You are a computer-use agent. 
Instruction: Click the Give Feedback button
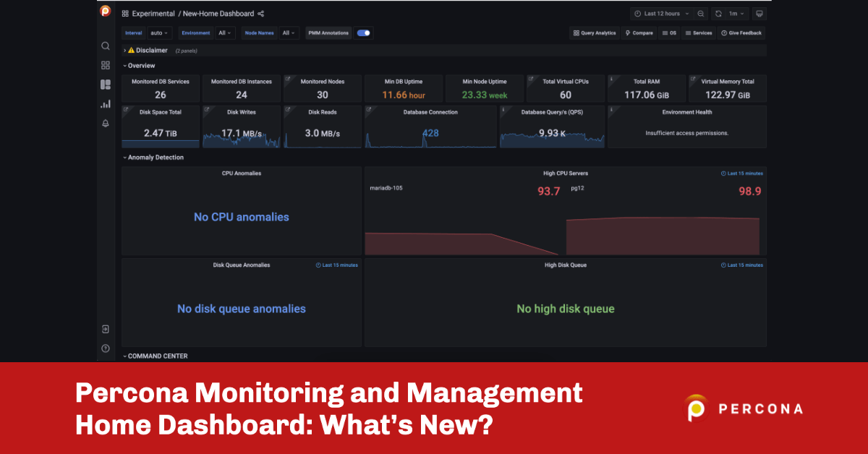coord(741,33)
